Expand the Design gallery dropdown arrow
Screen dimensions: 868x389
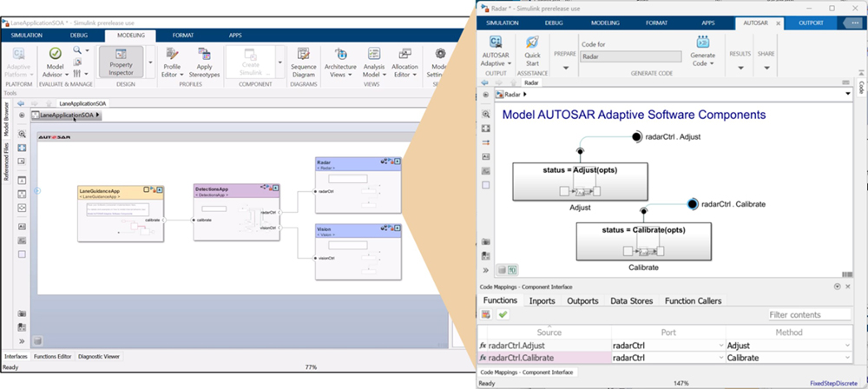coord(150,62)
